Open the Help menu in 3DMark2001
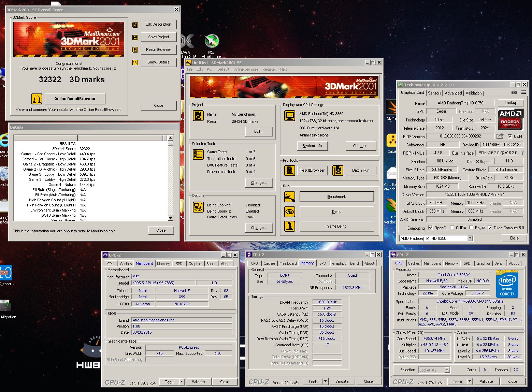Image resolution: width=532 pixels, height=392 pixels. (x=284, y=69)
